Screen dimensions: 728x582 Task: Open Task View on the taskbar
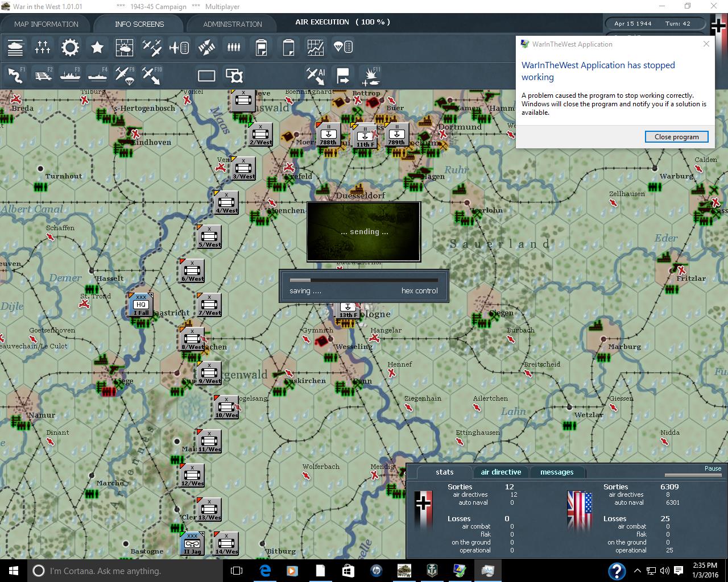(237, 571)
